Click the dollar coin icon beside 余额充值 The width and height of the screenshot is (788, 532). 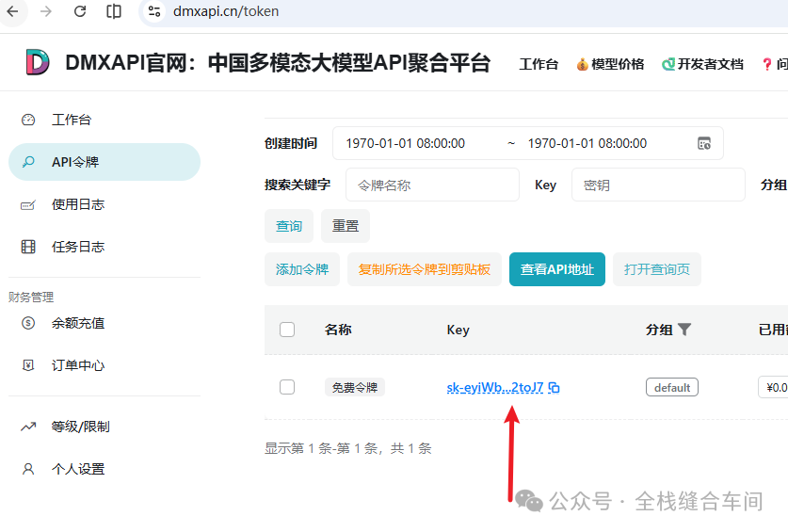click(28, 323)
